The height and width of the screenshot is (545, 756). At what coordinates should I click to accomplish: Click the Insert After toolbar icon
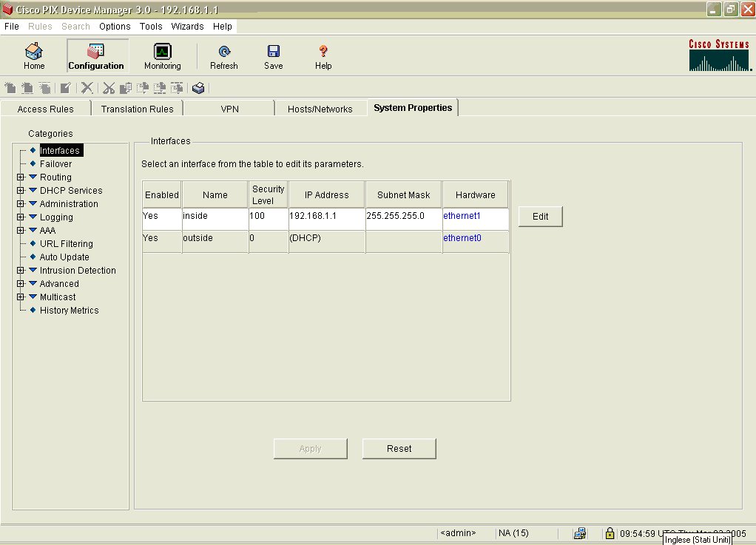[x=45, y=88]
